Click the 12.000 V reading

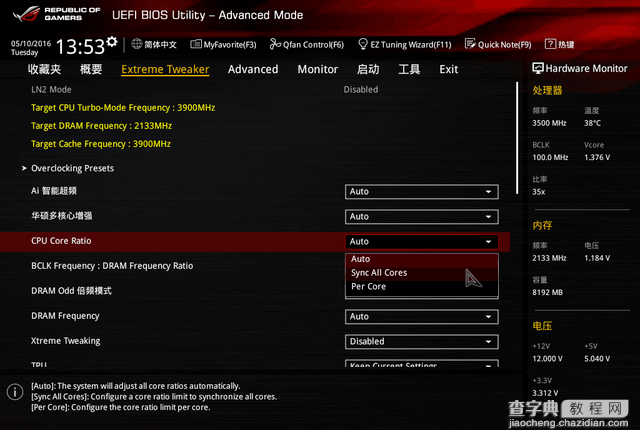click(547, 359)
